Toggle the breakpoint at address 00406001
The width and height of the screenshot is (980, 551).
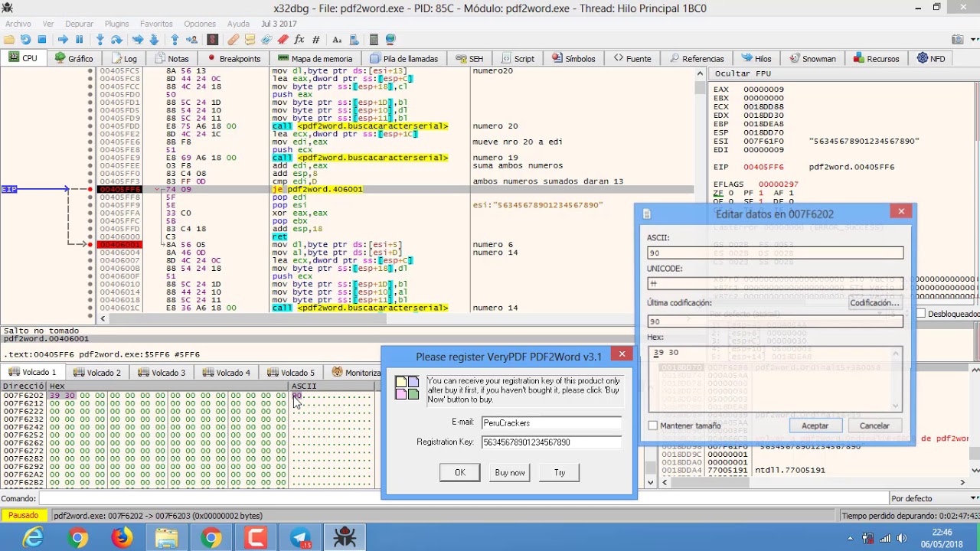(x=90, y=244)
